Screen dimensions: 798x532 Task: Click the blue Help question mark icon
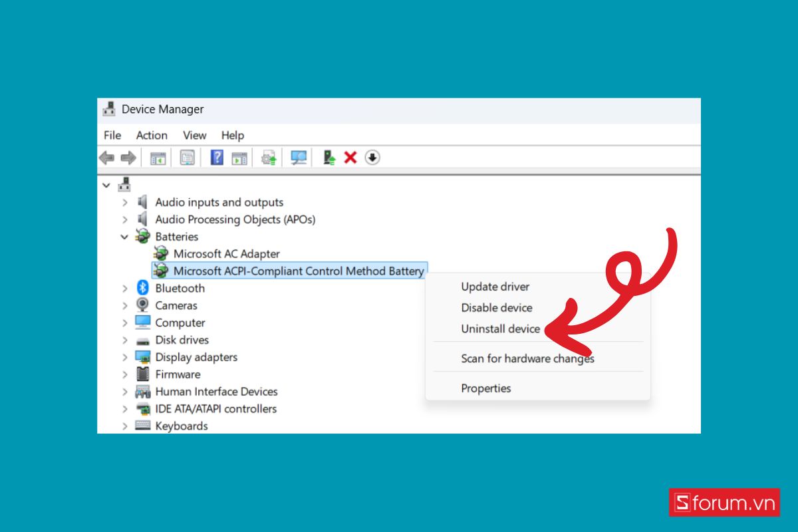pyautogui.click(x=217, y=158)
